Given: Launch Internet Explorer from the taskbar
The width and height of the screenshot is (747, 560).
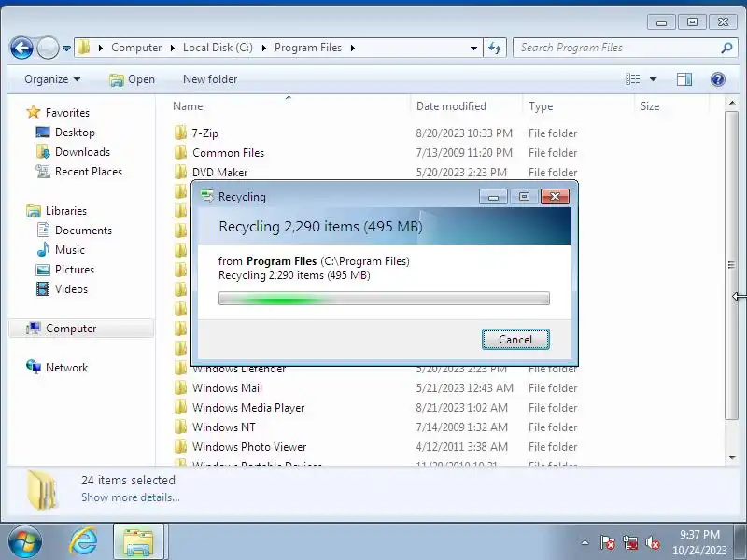Looking at the screenshot, I should pos(83,542).
